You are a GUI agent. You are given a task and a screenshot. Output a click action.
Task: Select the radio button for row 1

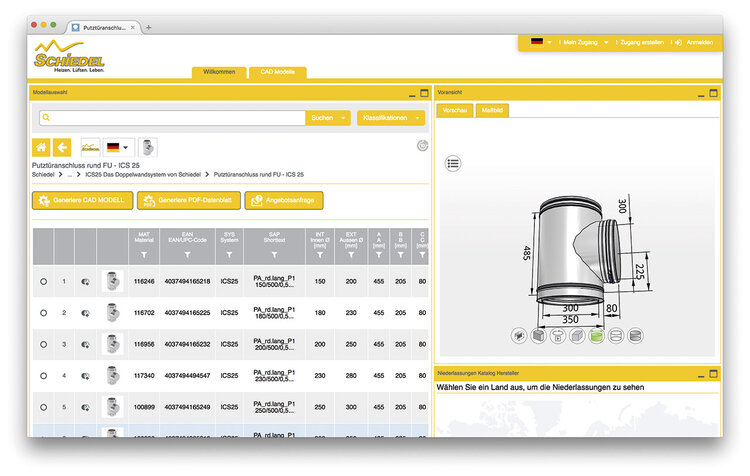click(x=43, y=282)
